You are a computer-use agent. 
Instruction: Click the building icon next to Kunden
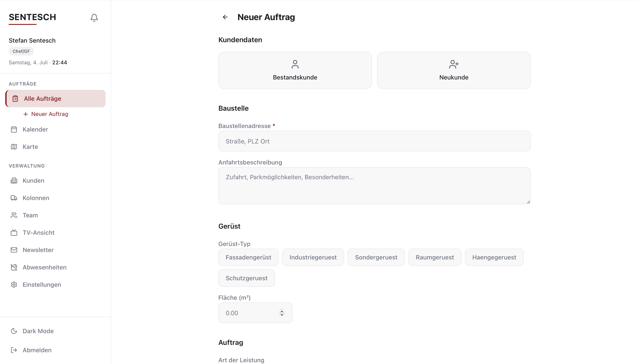click(x=14, y=180)
